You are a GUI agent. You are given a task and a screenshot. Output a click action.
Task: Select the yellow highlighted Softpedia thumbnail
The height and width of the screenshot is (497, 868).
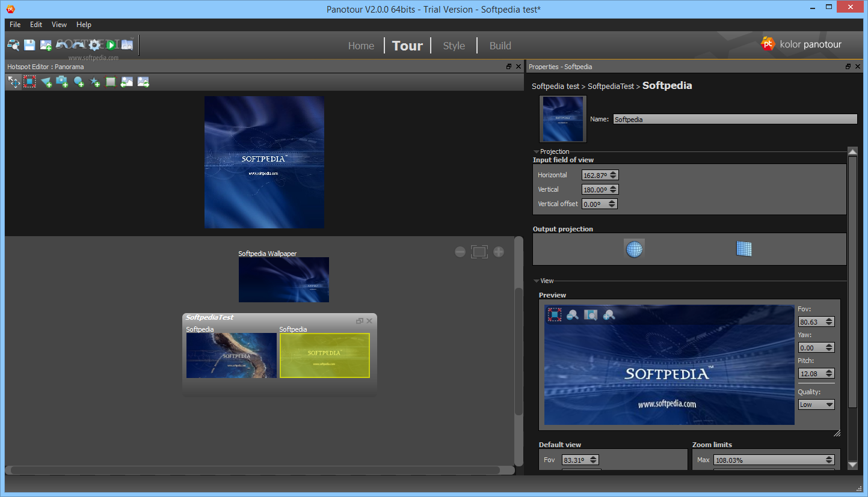[x=325, y=356]
